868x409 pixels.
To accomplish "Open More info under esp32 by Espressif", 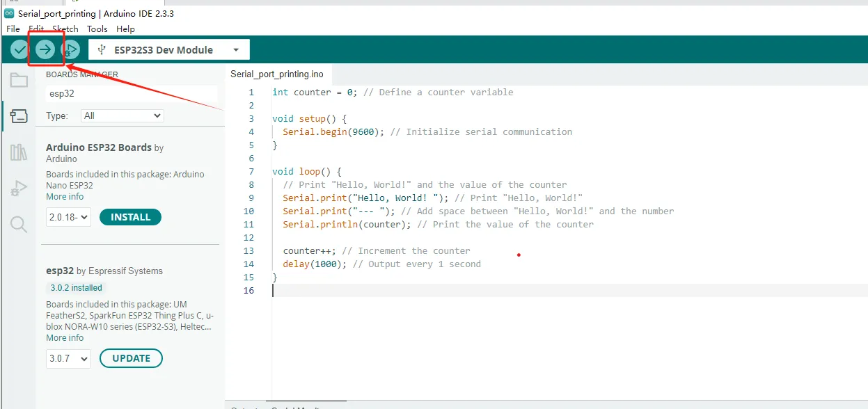I will click(x=65, y=338).
